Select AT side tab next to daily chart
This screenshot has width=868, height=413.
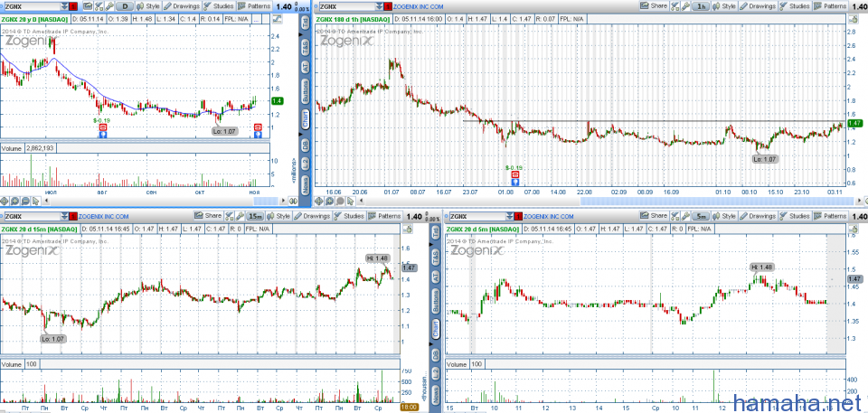[305, 69]
